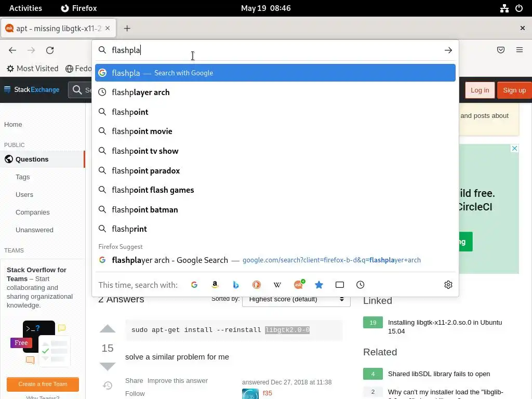Open user f35 profile link
Screen dimensions: 532x399
point(268,393)
